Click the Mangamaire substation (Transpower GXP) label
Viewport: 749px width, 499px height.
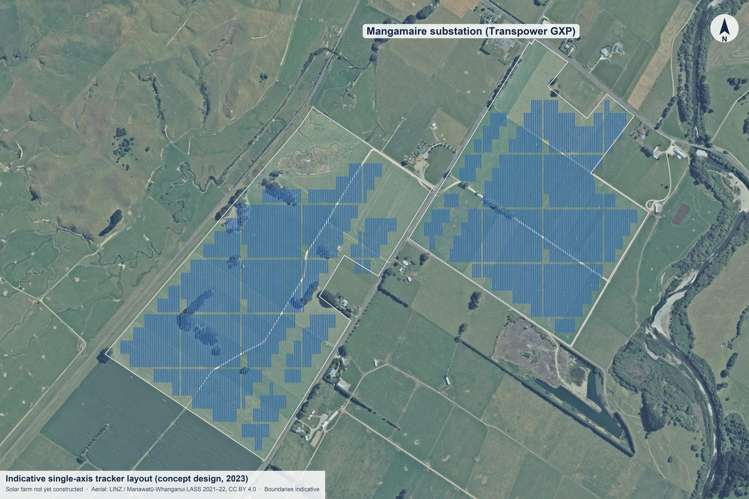471,32
